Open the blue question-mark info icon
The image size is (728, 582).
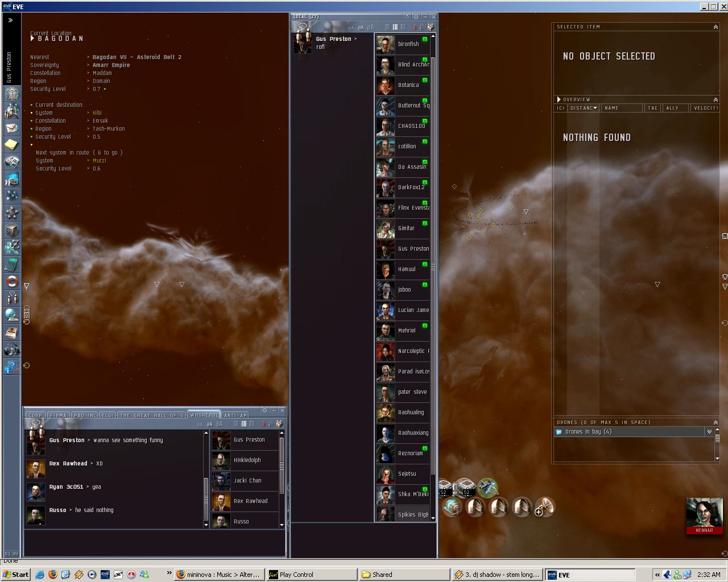(12, 367)
